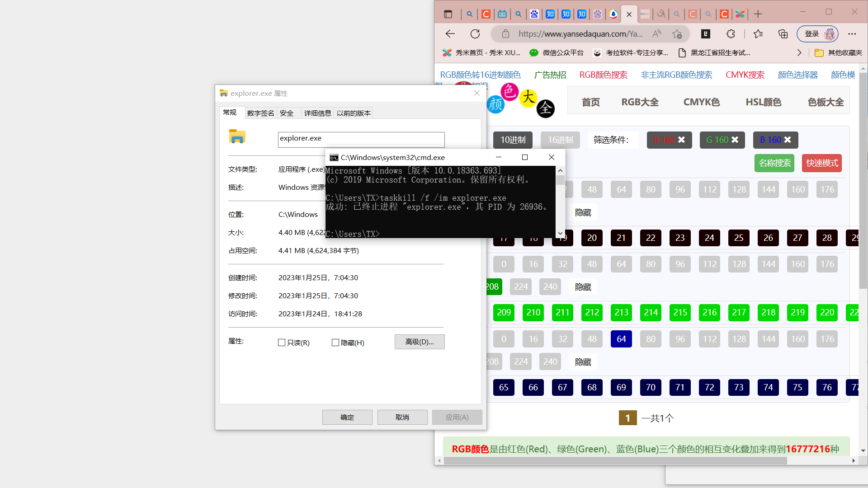Open the 其他收藏夹 bookmarks folder
This screenshot has height=488, width=868.
(839, 53)
